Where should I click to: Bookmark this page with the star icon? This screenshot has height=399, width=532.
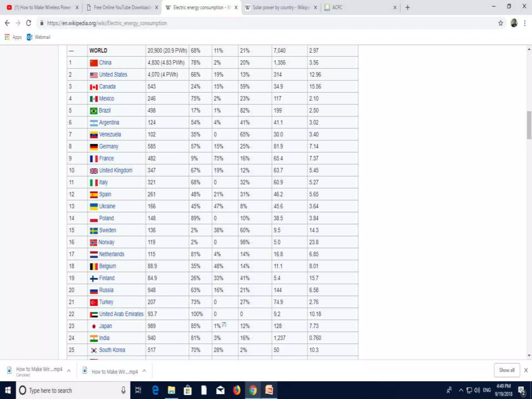tap(501, 23)
